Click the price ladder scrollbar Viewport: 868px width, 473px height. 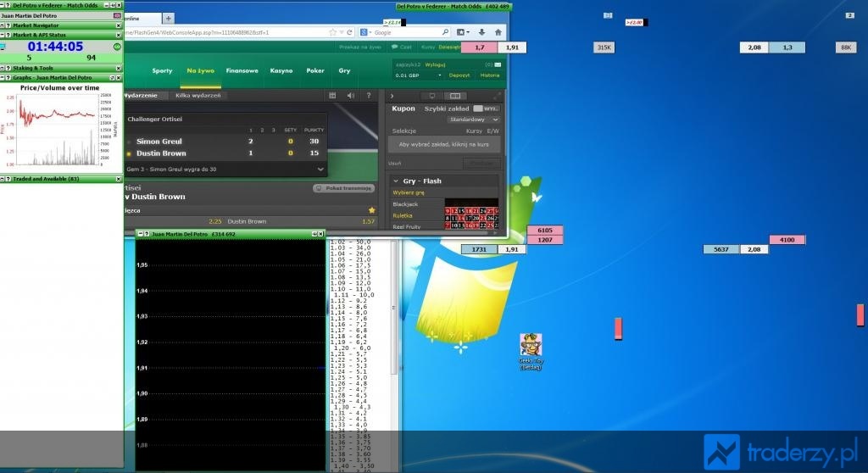click(394, 308)
